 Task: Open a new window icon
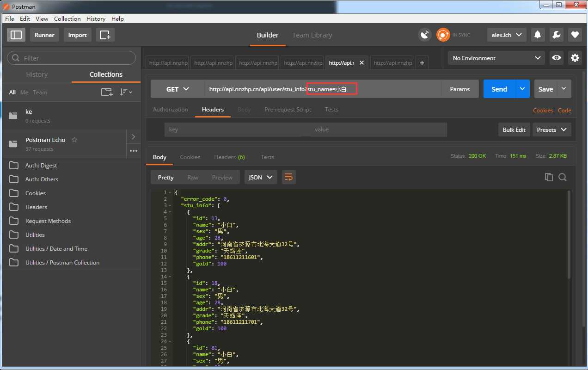pyautogui.click(x=105, y=35)
